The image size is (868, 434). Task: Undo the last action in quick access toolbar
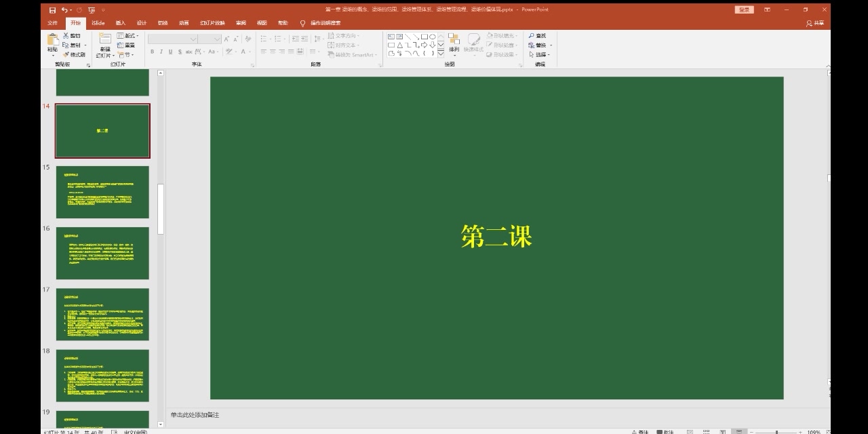(x=64, y=9)
